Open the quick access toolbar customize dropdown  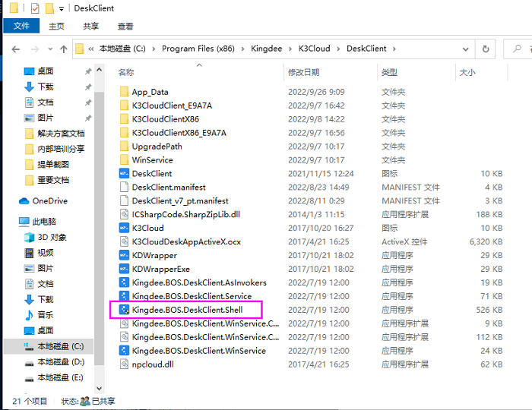62,8
